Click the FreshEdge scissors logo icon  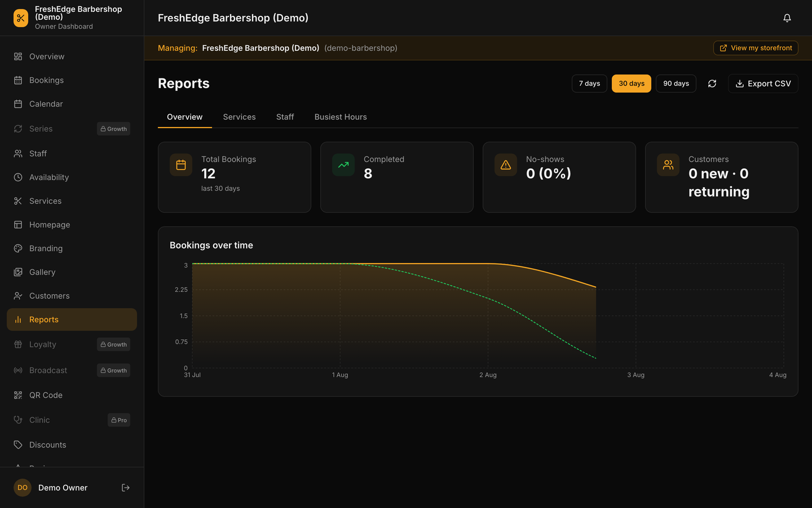click(21, 18)
